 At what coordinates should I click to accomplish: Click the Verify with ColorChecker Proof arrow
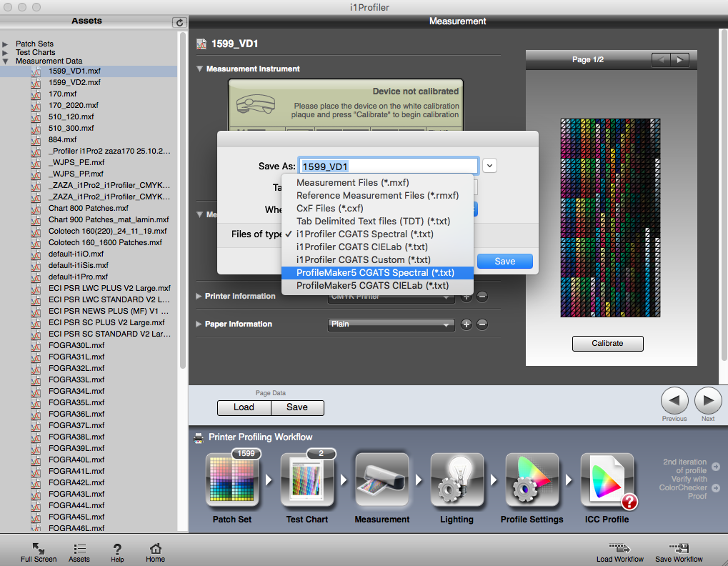point(716,488)
